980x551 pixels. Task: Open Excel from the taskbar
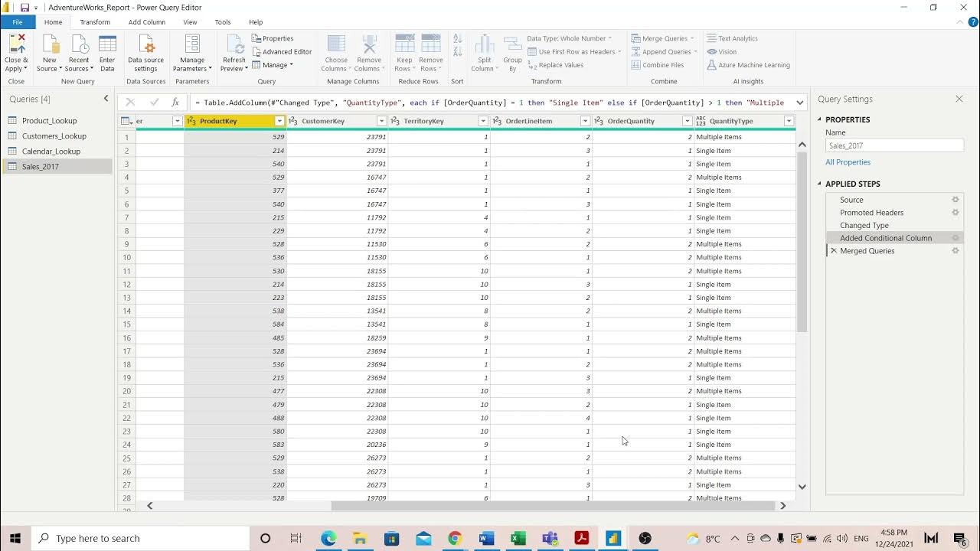[518, 538]
